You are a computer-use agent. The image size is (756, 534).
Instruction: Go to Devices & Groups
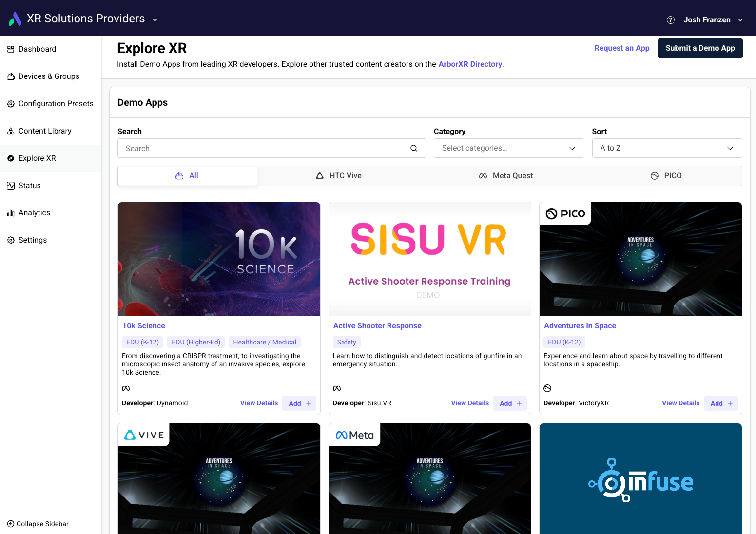[51, 76]
